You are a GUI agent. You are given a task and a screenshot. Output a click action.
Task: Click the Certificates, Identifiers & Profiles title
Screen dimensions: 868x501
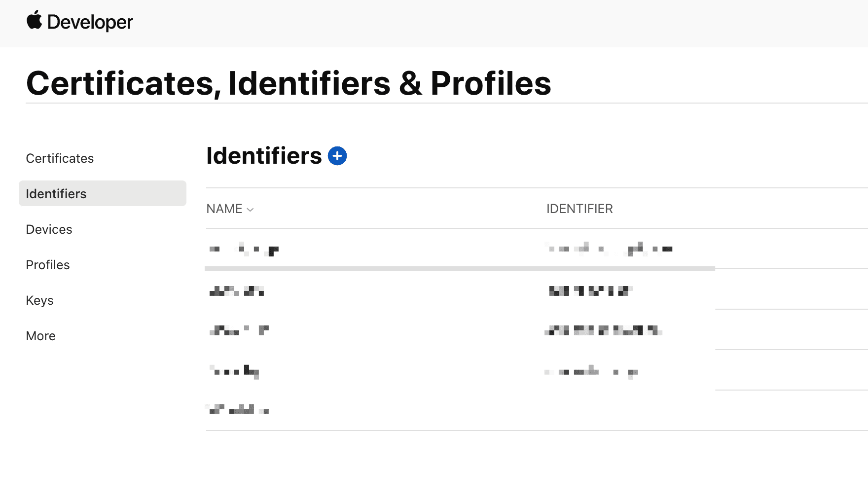click(x=289, y=83)
